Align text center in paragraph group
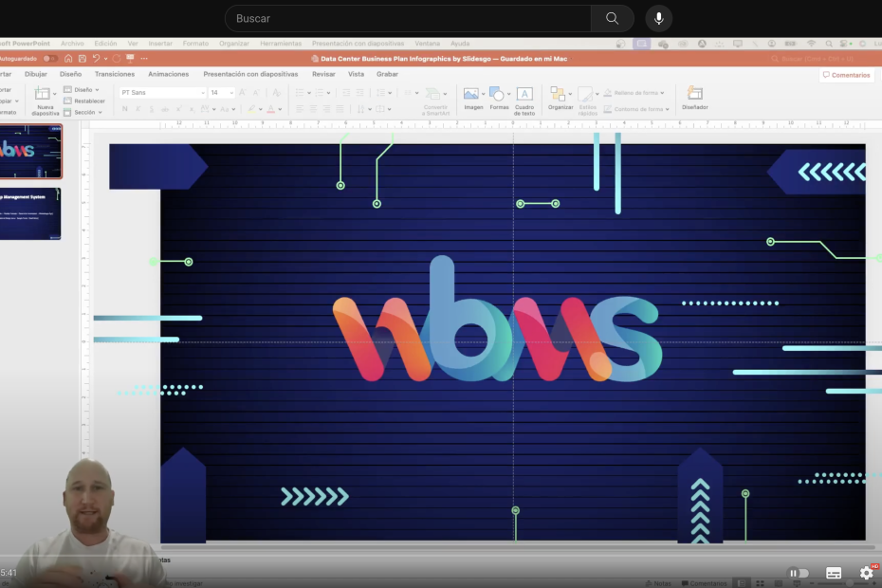 tap(313, 109)
